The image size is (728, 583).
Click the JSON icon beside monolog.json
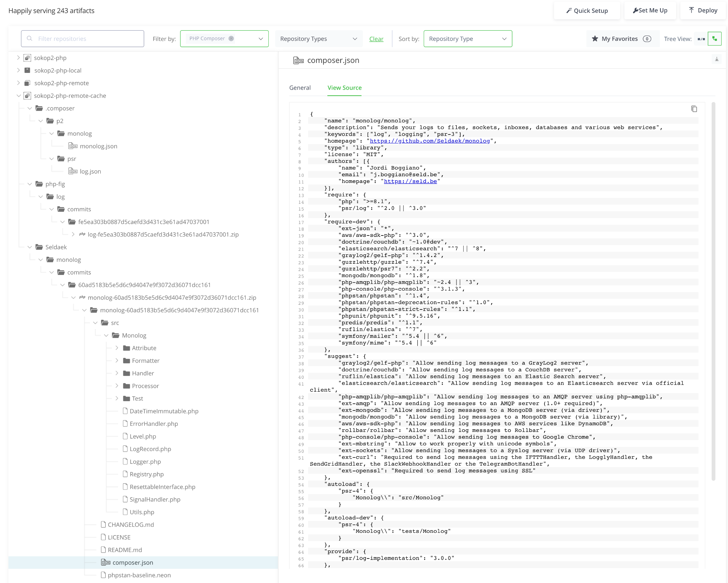coord(73,146)
